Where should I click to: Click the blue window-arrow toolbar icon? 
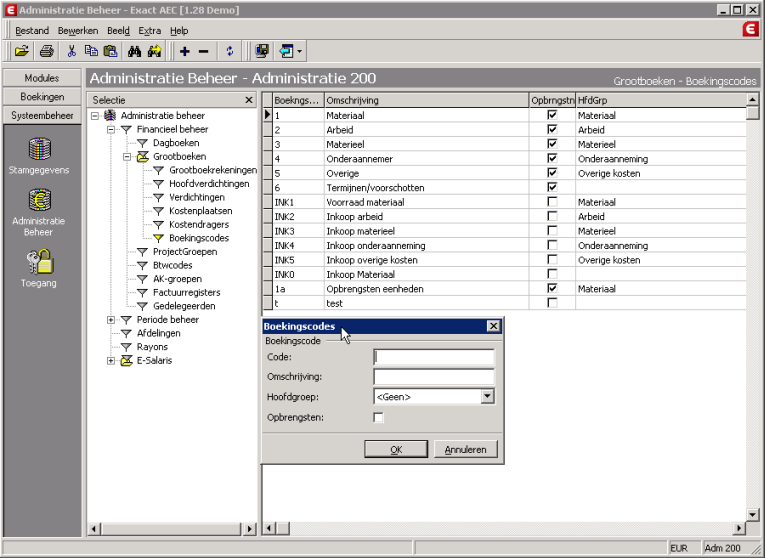point(286,51)
